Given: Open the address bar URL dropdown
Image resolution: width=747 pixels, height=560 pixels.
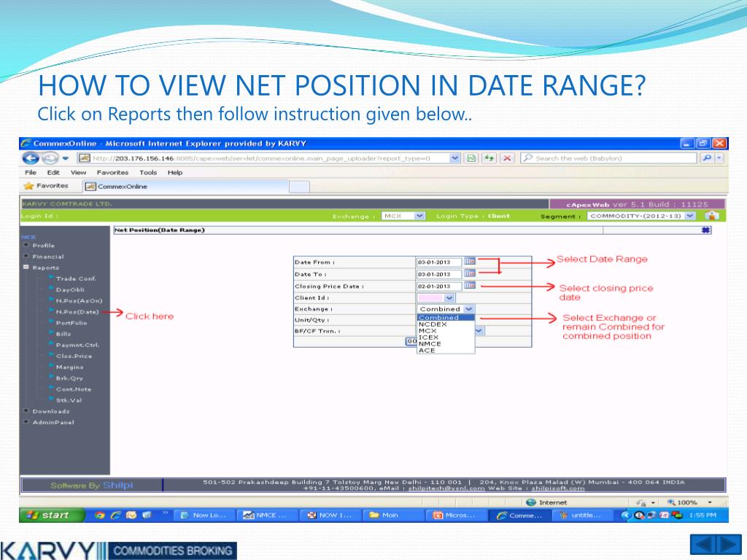Looking at the screenshot, I should [x=454, y=158].
